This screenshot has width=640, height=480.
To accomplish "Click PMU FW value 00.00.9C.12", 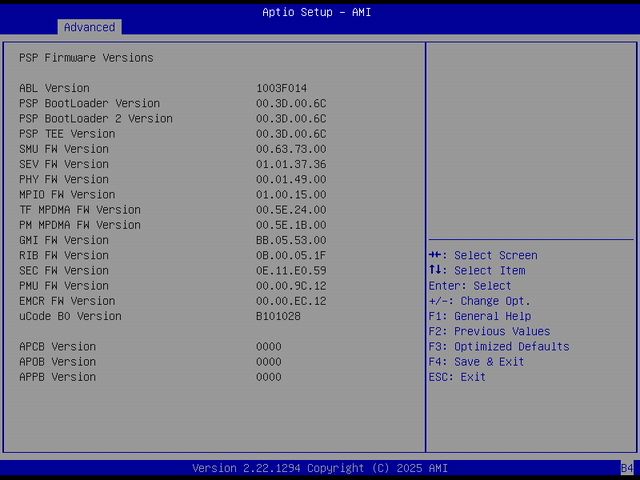I will click(291, 286).
